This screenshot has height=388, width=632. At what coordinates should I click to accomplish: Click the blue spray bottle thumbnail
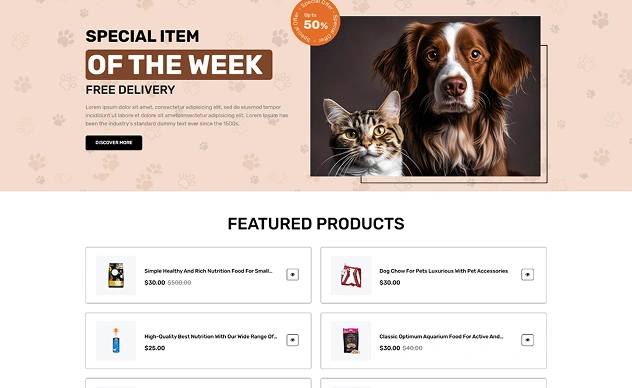coord(116,340)
